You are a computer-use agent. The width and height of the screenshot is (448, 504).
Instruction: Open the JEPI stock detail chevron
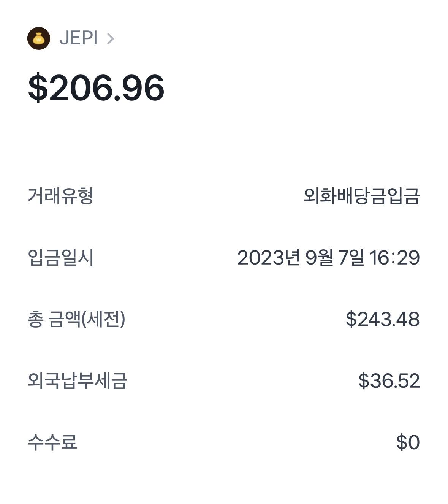[110, 39]
